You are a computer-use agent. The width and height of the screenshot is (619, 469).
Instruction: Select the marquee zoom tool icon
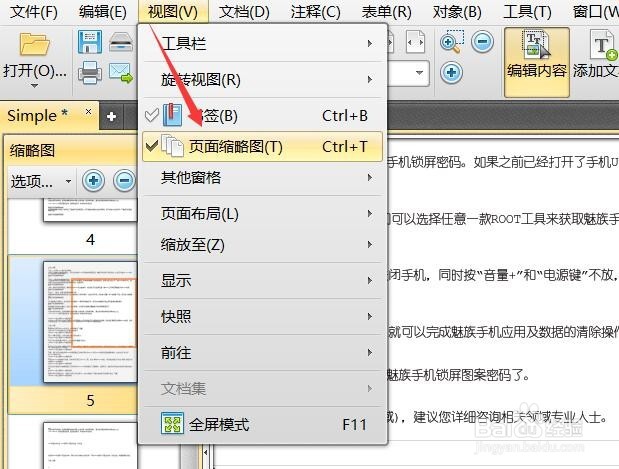point(452,41)
